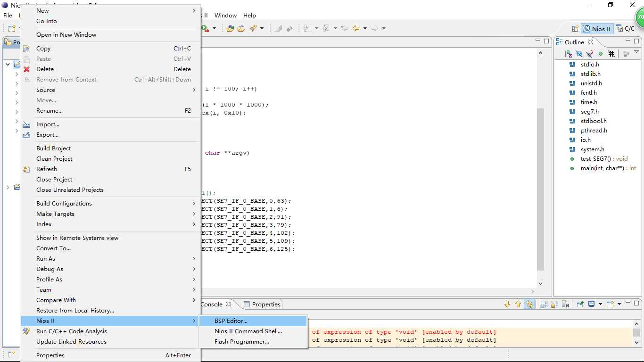
Task: Choose Run C/C++ Code Analysis
Action: (x=110, y=331)
